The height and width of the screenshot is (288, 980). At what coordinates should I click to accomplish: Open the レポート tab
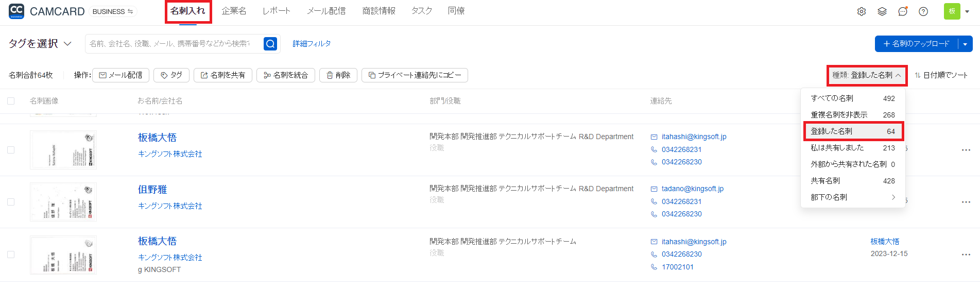point(277,11)
